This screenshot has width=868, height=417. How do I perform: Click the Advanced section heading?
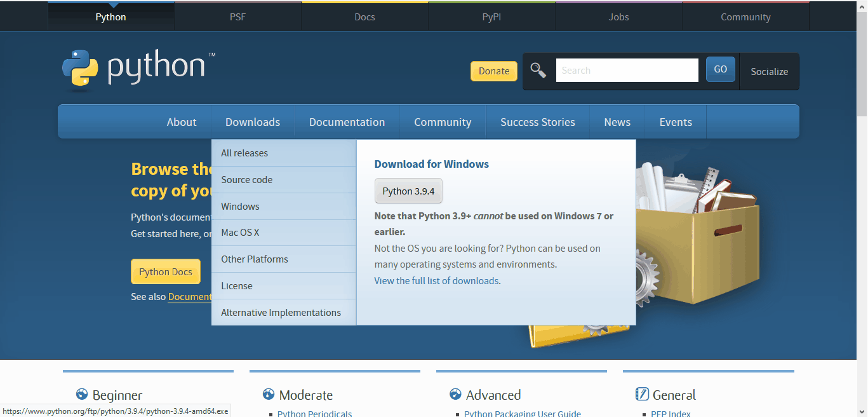[493, 395]
